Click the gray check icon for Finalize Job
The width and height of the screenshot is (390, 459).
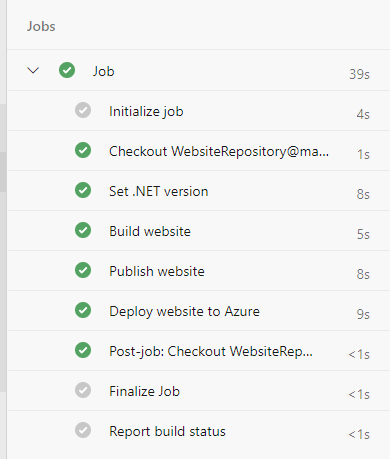[83, 390]
